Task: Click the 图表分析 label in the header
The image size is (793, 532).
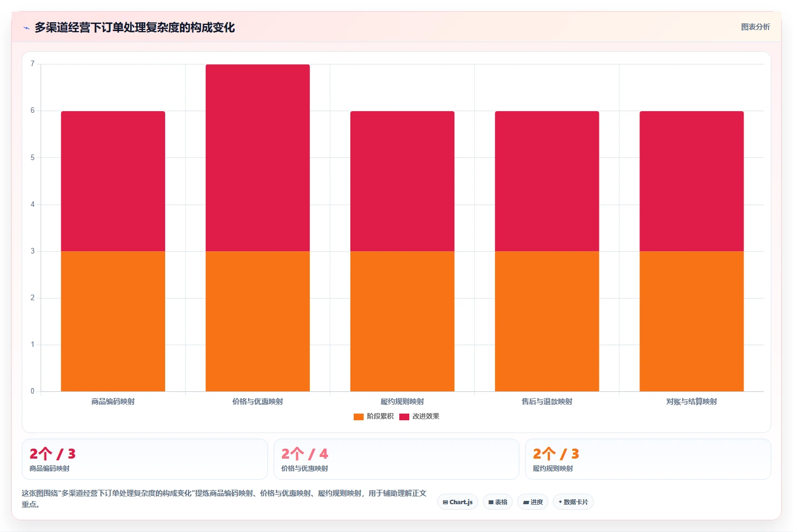Action: pos(755,27)
